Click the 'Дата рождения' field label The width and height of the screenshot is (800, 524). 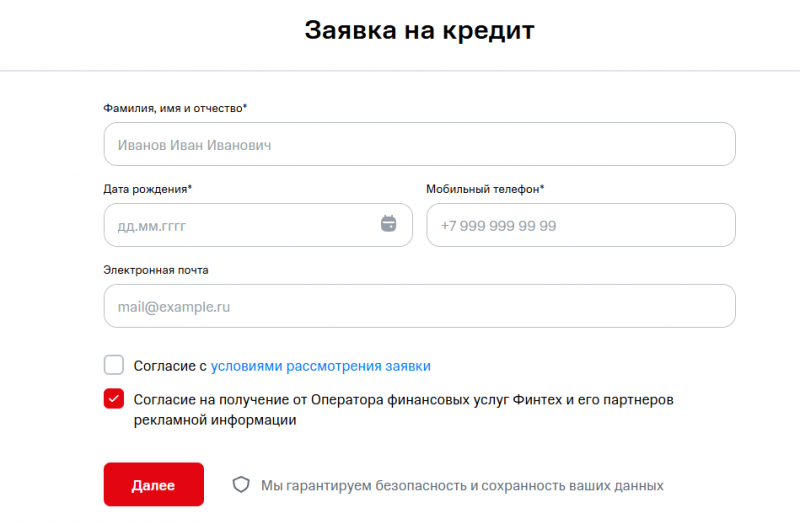pyautogui.click(x=148, y=189)
